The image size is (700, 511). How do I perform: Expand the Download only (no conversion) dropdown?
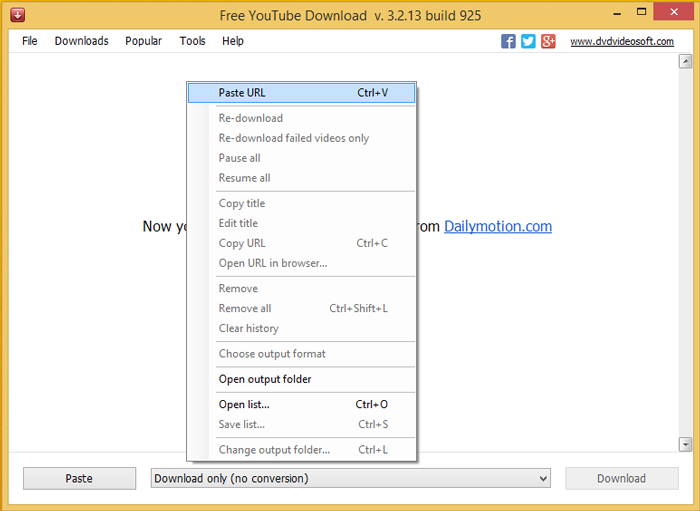350,478
